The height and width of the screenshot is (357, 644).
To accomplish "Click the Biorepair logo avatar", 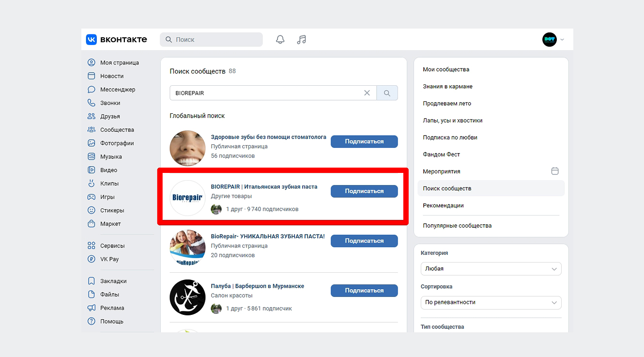I will (188, 198).
